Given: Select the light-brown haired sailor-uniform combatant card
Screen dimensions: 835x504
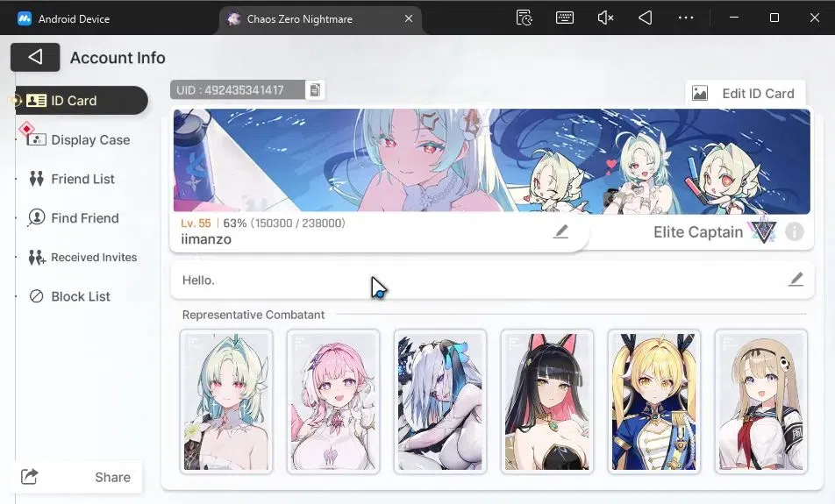Looking at the screenshot, I should (x=761, y=401).
